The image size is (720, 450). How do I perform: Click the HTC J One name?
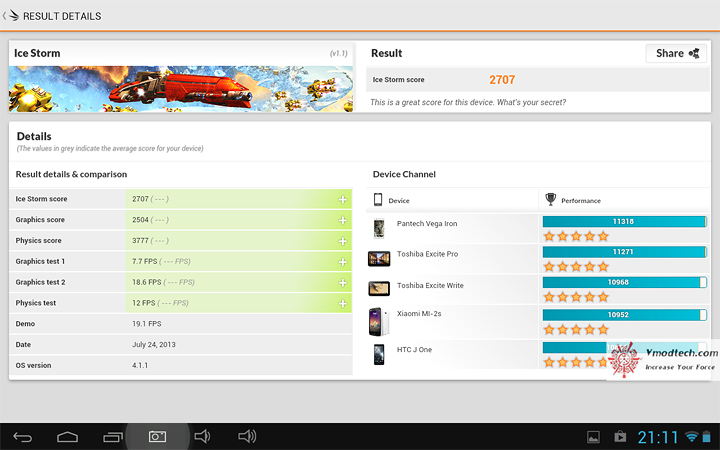(414, 349)
